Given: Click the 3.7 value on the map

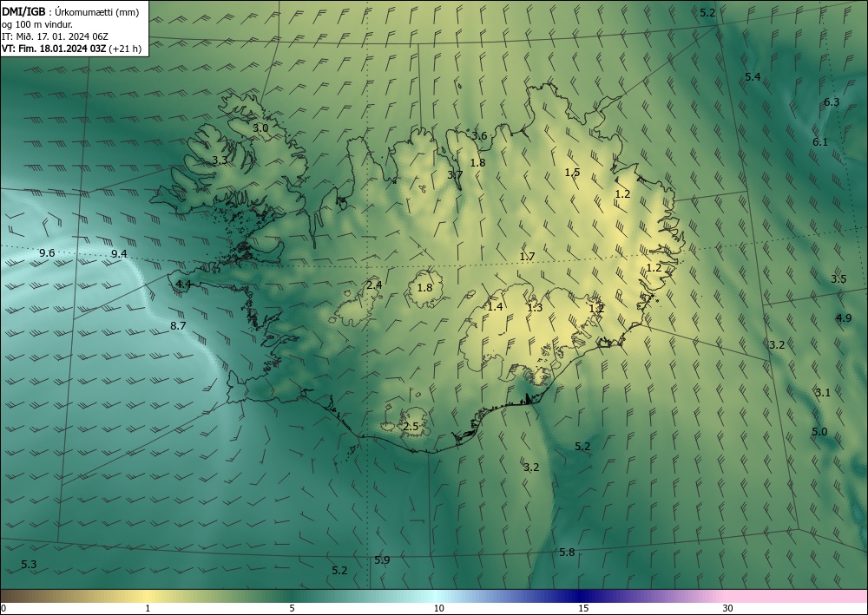Looking at the screenshot, I should [455, 174].
